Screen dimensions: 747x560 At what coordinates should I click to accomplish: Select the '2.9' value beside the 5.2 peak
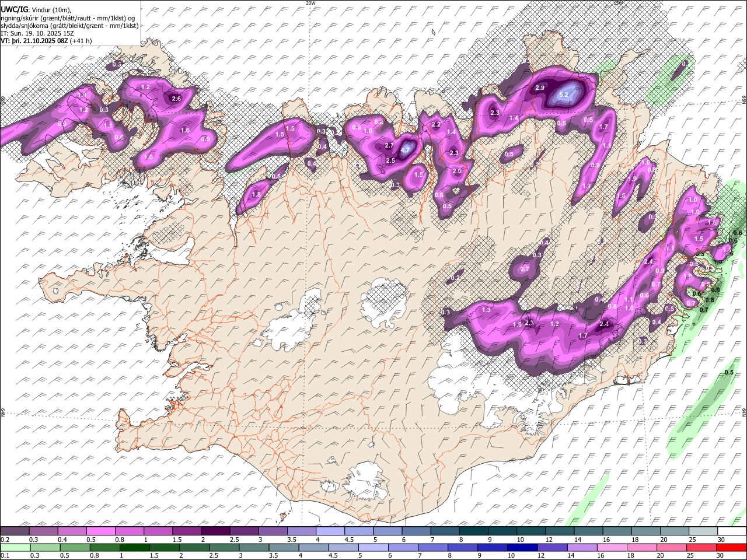pyautogui.click(x=540, y=87)
